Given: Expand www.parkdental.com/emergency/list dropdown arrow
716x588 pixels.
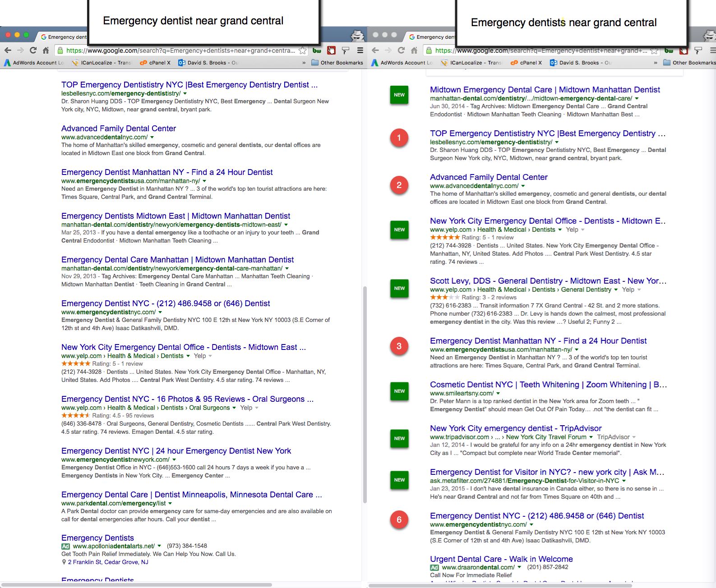Looking at the screenshot, I should (170, 503).
